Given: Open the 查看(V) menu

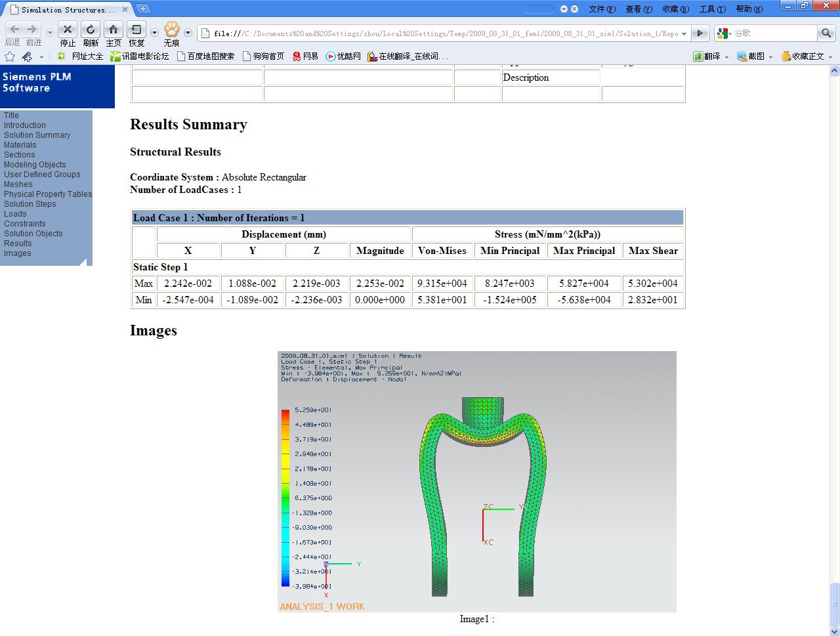Looking at the screenshot, I should (639, 9).
